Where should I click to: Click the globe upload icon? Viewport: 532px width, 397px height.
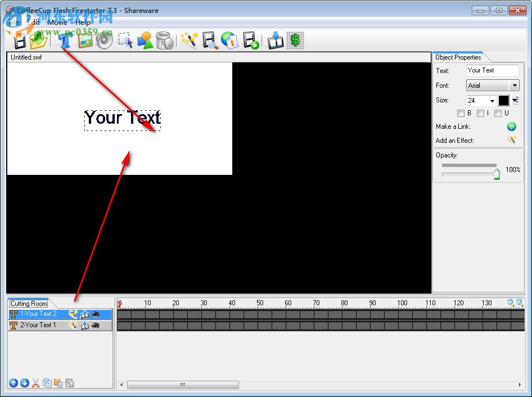tap(229, 40)
